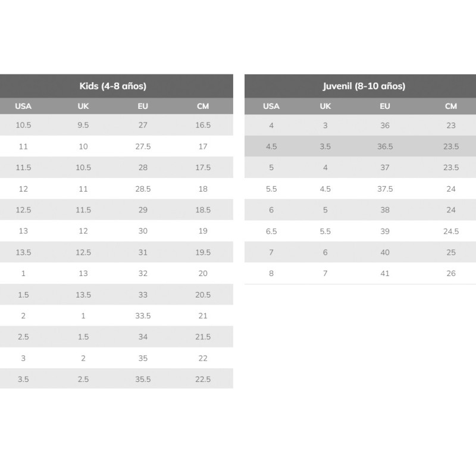Select CM column header in Juvenil table
This screenshot has height=476, width=476.
click(451, 107)
